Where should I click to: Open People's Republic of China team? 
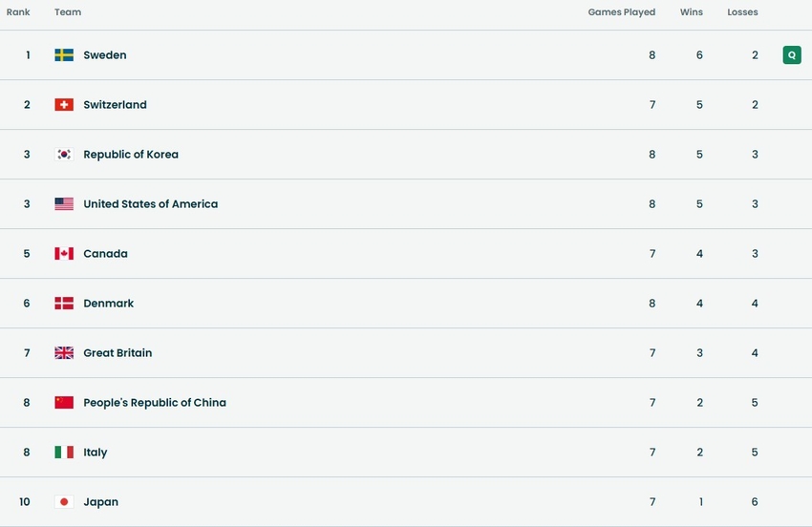pos(155,403)
